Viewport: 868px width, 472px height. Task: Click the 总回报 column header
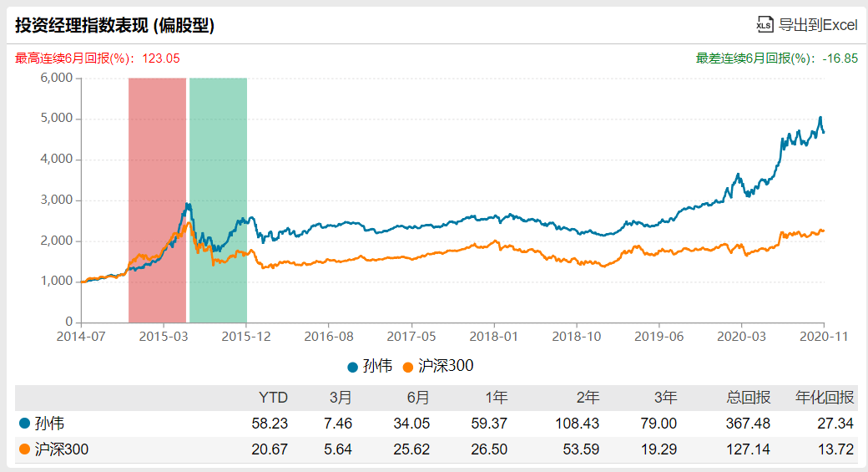click(x=751, y=398)
